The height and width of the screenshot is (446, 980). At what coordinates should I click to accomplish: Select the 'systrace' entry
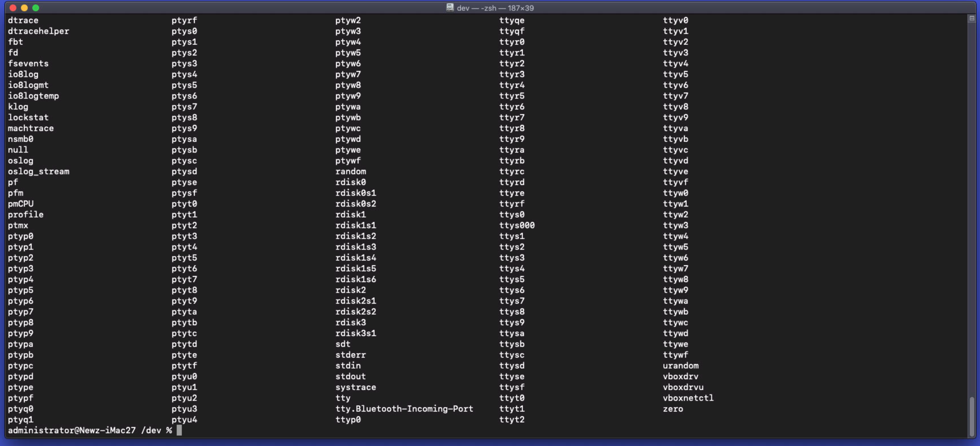356,387
